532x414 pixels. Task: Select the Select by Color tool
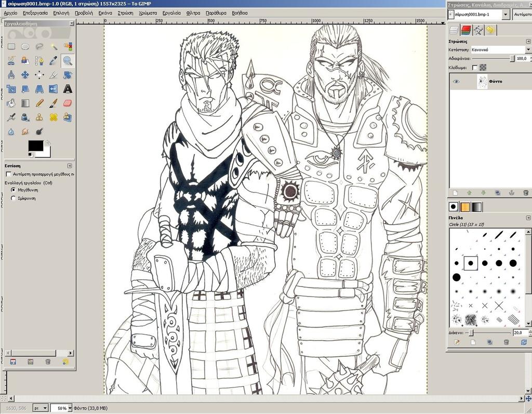point(68,46)
